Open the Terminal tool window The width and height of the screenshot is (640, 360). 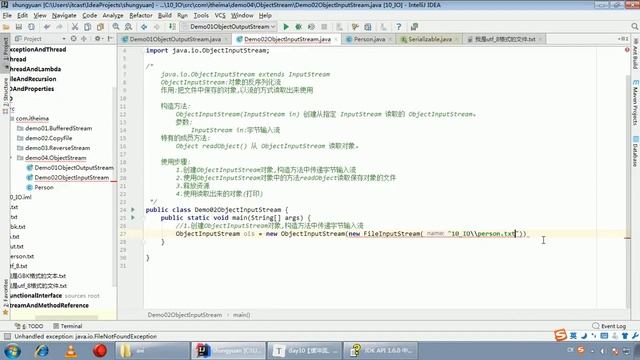(68, 326)
